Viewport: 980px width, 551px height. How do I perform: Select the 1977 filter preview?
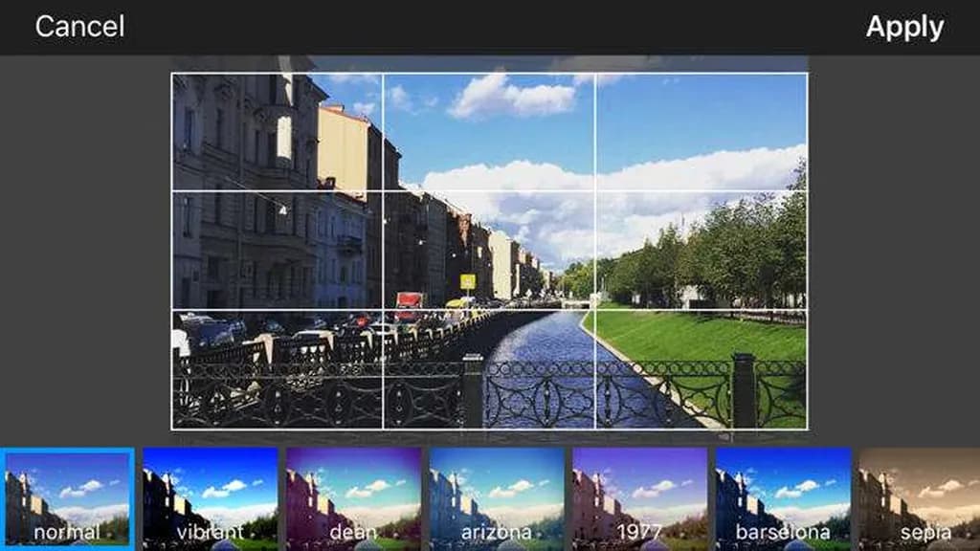point(639,498)
